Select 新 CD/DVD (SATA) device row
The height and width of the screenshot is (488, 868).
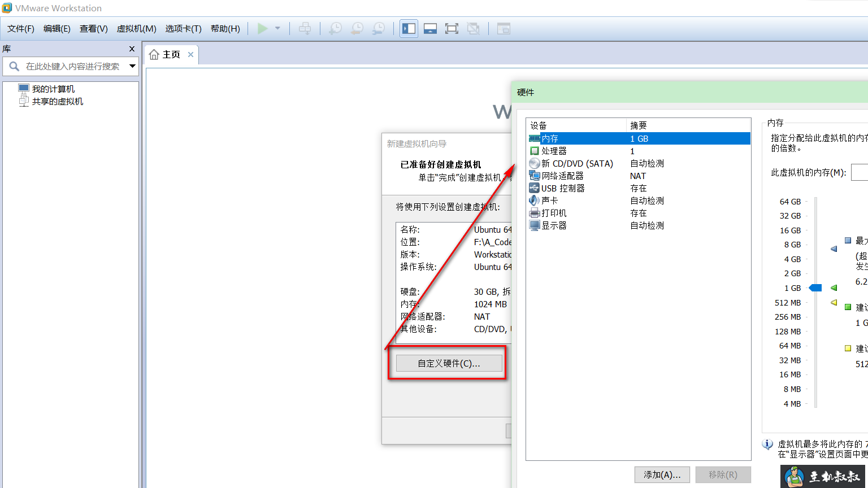(x=639, y=163)
